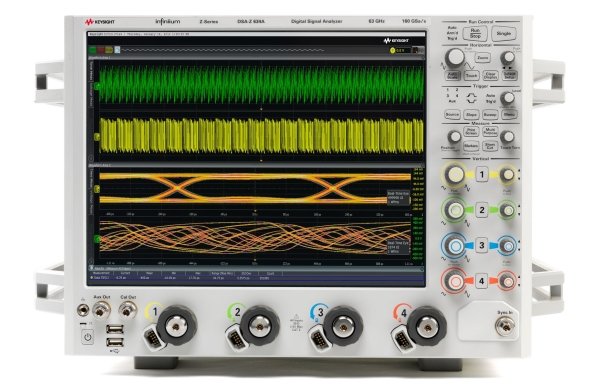Click the red on-screen toolbar button
This screenshot has height=390, width=600.
point(101,50)
